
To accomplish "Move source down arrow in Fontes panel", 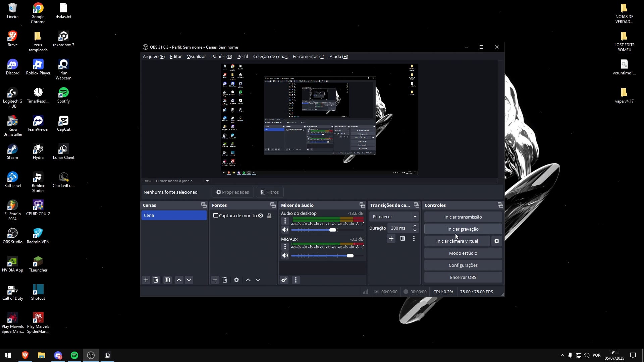I will coord(258,280).
